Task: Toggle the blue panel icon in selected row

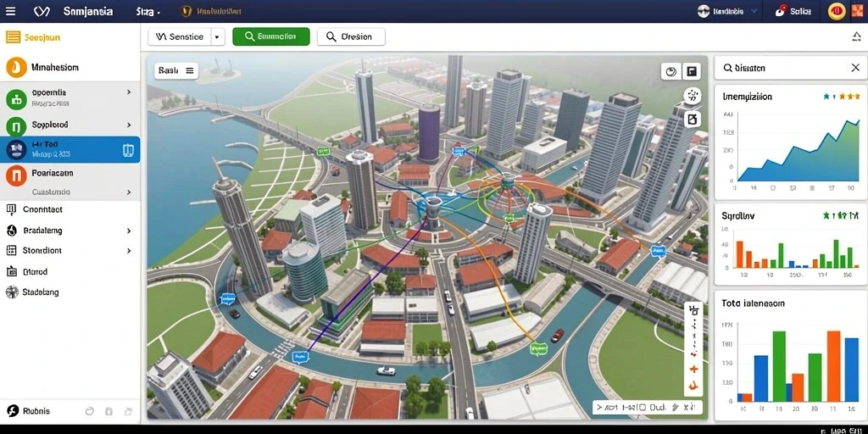Action: tap(128, 150)
